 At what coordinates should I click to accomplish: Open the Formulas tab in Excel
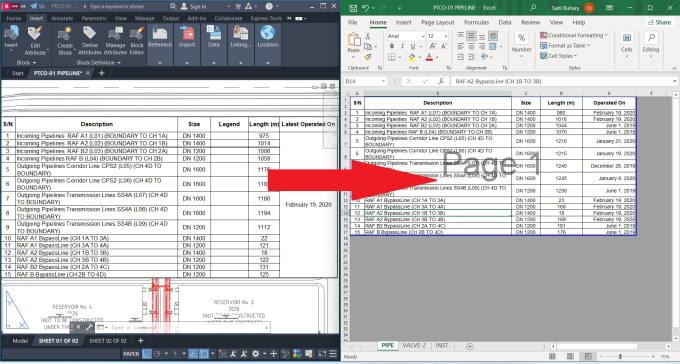pos(476,22)
